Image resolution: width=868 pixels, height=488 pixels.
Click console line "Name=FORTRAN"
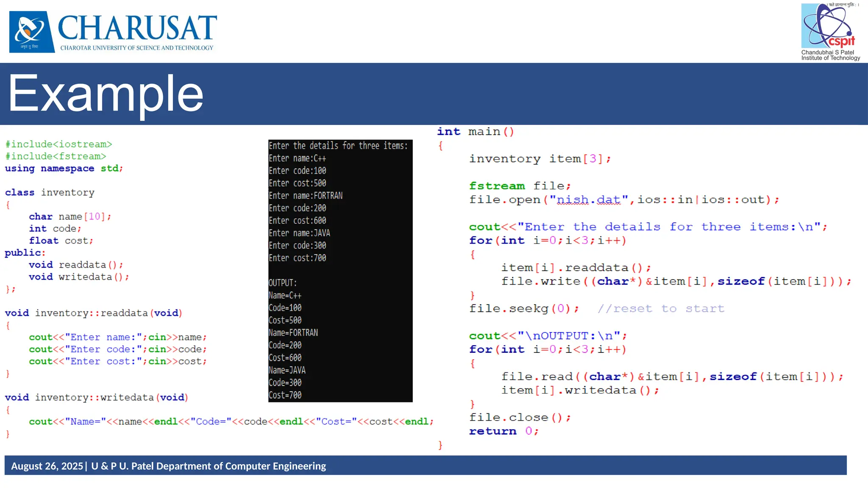pyautogui.click(x=293, y=333)
